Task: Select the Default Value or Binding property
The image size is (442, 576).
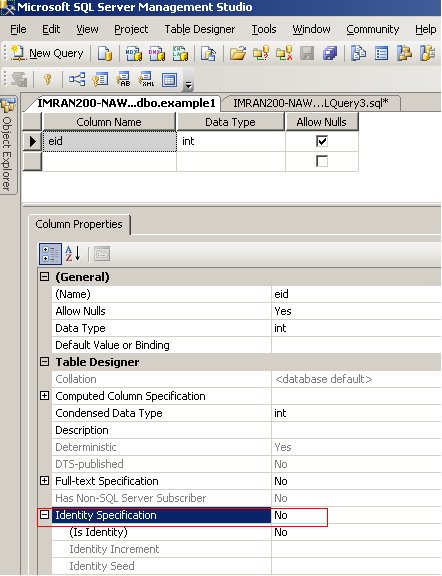Action: coord(246,345)
